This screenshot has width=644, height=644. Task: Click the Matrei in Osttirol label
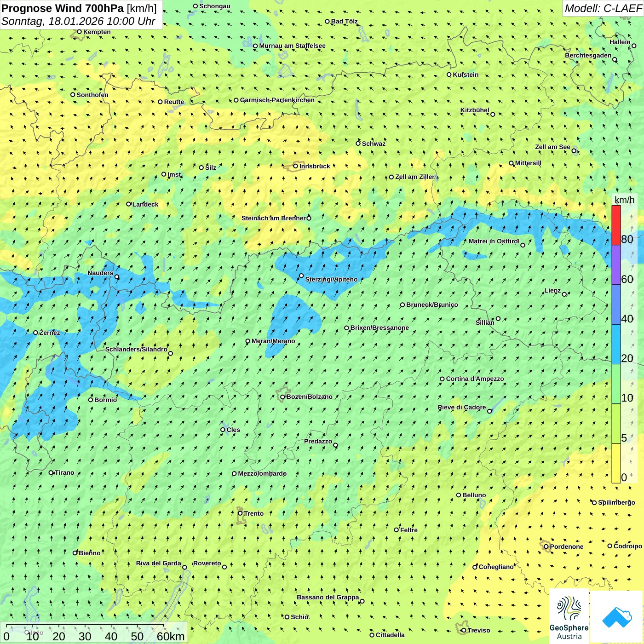494,241
